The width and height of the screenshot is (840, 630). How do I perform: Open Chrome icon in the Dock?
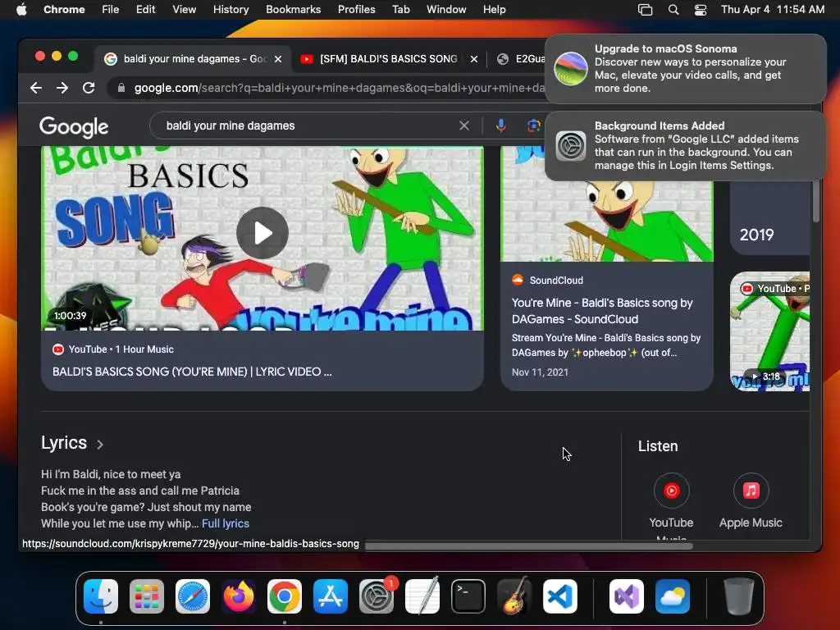(285, 596)
